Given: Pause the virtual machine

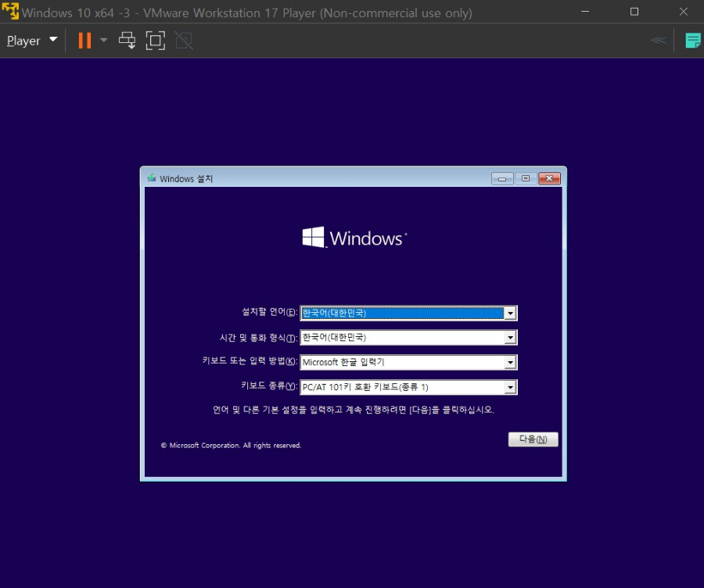Looking at the screenshot, I should (84, 41).
